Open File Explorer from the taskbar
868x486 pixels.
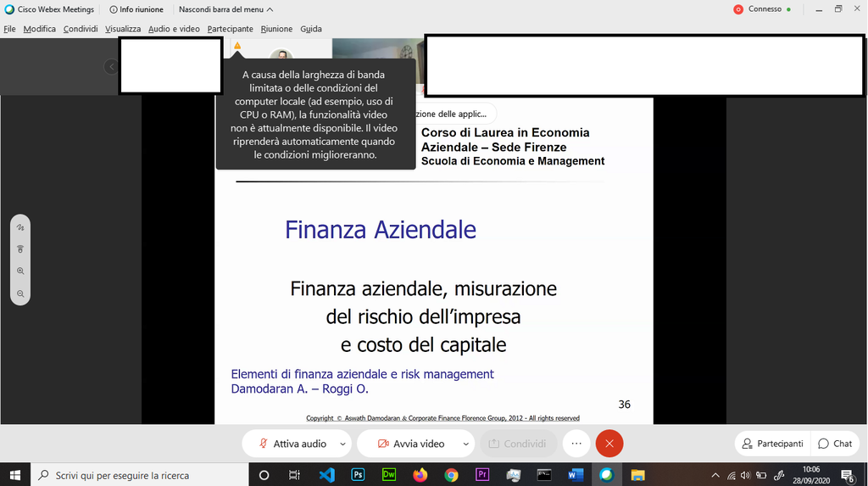tap(637, 475)
